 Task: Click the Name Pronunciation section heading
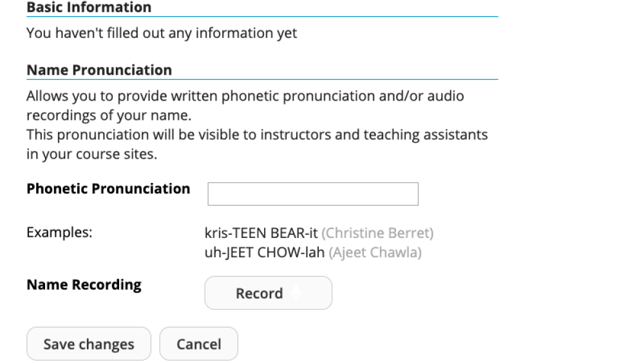point(99,70)
